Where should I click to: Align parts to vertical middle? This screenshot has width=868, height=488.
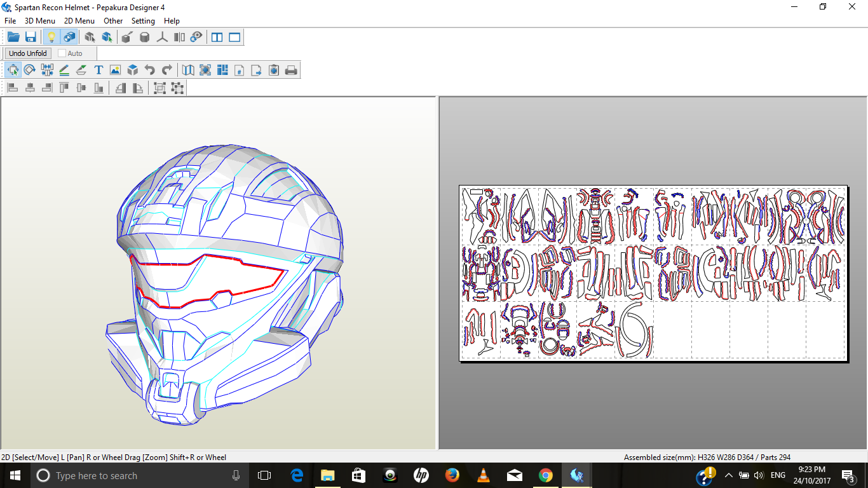tap(81, 88)
